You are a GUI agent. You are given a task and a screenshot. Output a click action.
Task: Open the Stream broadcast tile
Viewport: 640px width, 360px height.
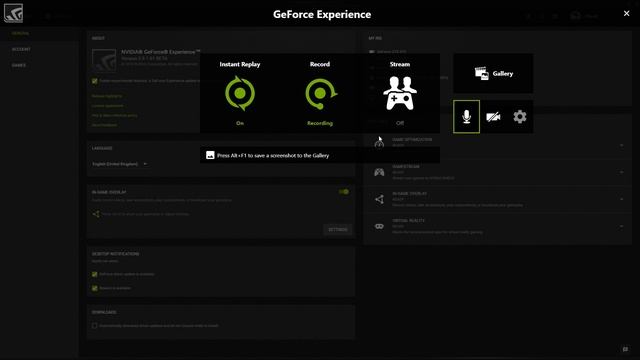(400, 93)
